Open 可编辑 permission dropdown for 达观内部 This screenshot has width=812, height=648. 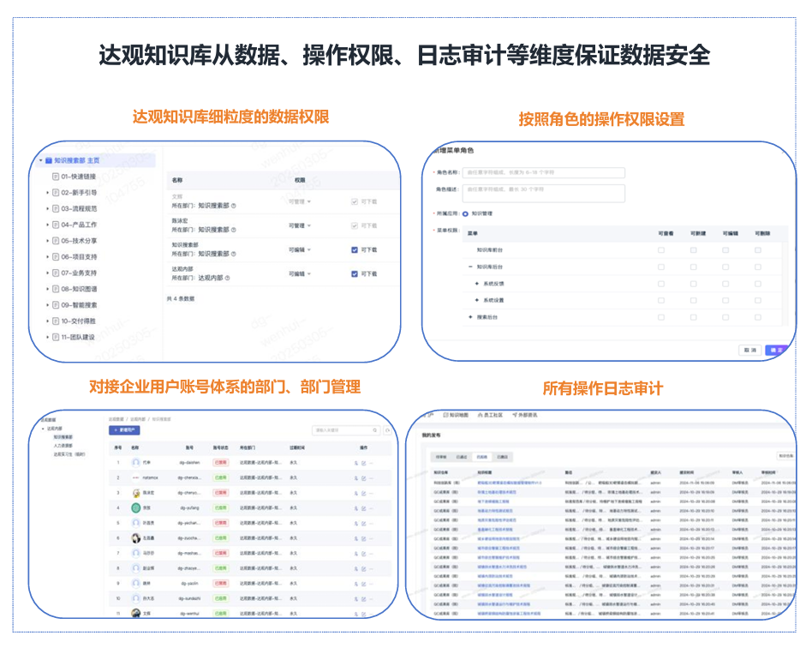click(300, 274)
